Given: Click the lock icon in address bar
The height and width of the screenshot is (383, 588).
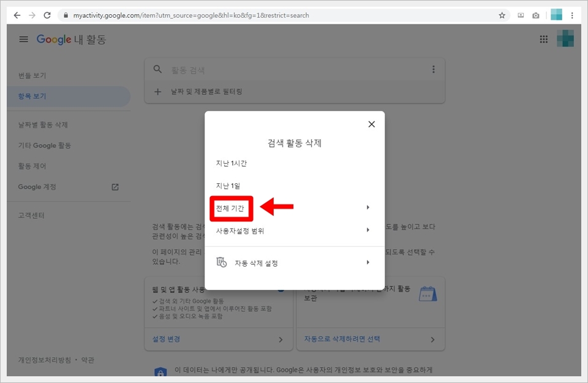Looking at the screenshot, I should point(66,15).
